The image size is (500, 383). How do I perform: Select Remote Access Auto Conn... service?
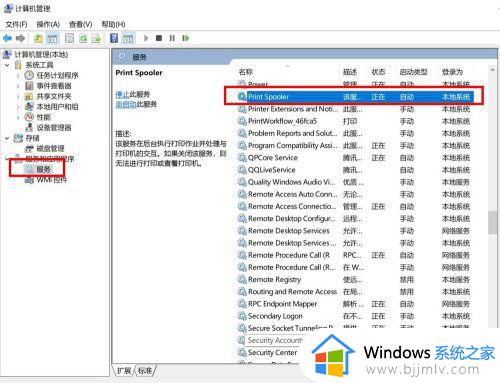(x=293, y=194)
